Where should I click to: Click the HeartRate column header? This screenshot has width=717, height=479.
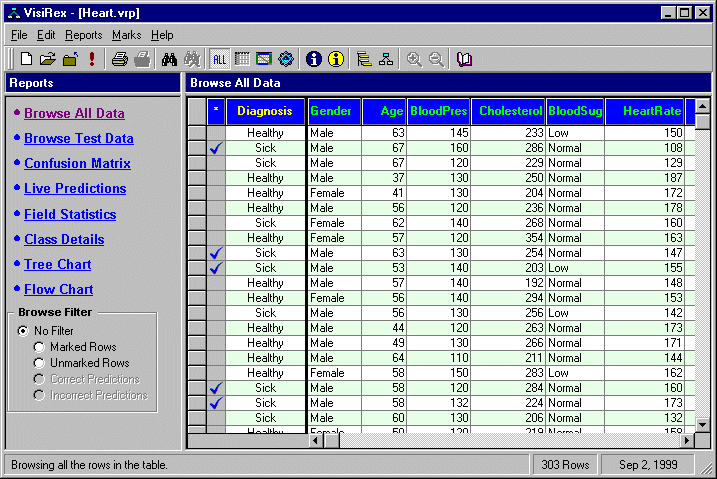[645, 111]
